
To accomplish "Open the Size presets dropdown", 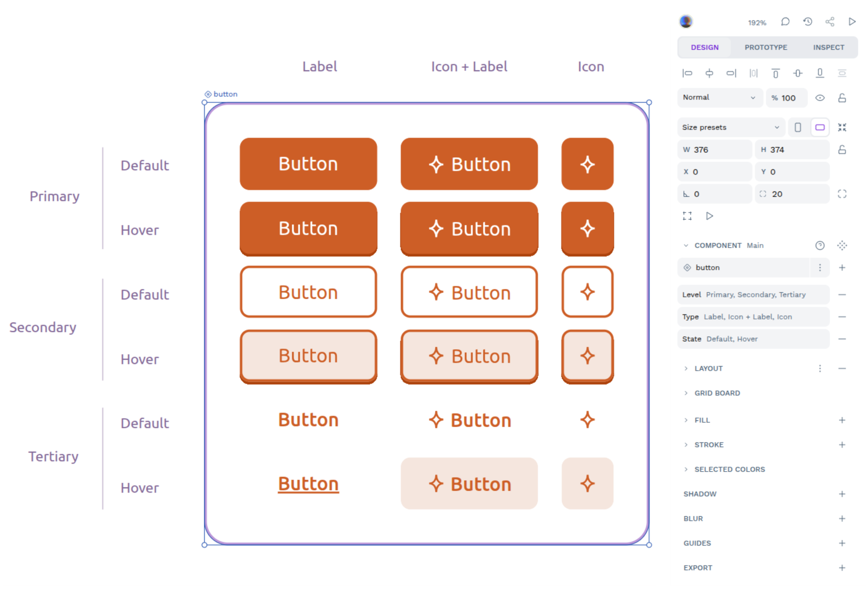I will click(x=731, y=127).
